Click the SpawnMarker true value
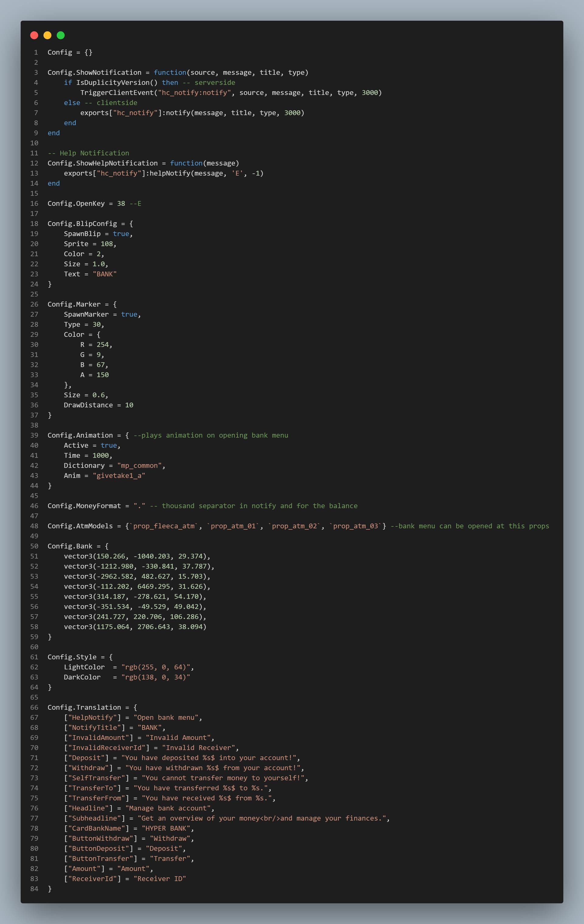584x924 pixels. coord(129,314)
